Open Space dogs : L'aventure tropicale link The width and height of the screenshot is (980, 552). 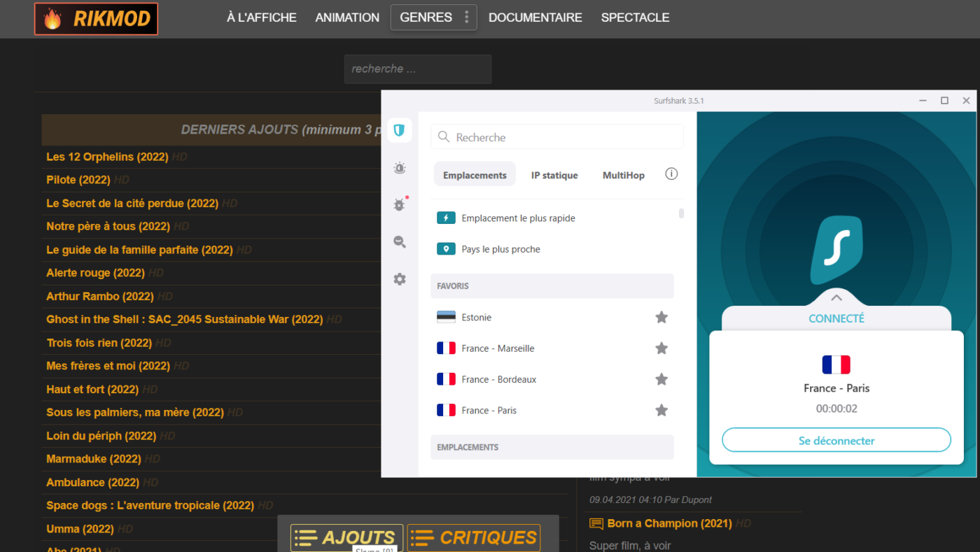click(150, 505)
